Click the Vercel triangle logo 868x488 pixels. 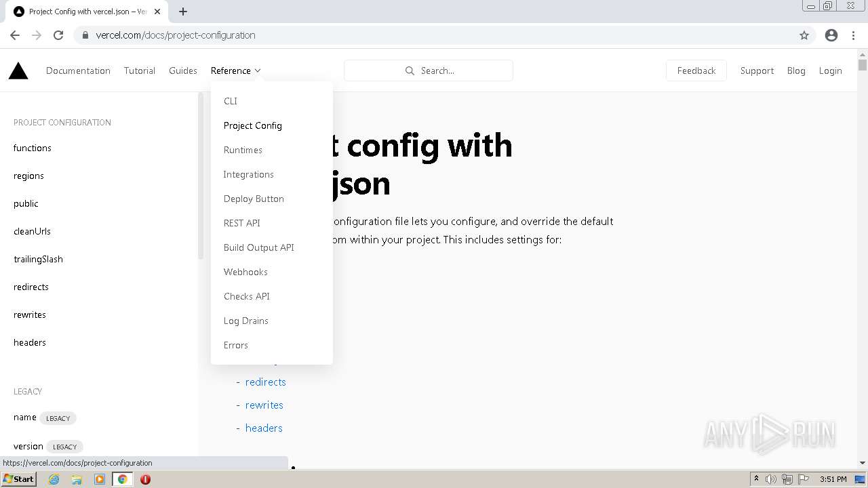(x=18, y=70)
